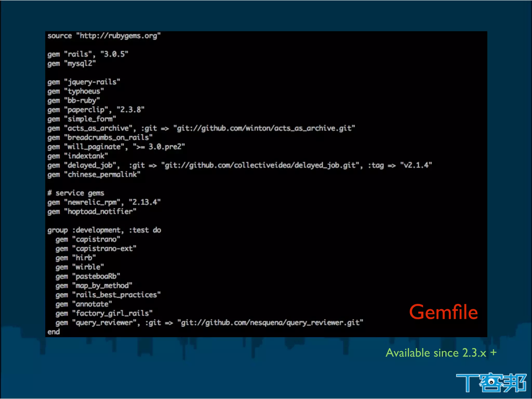Click the source "http://rubygems.org" line
Image resolution: width=532 pixels, height=399 pixels.
point(104,36)
